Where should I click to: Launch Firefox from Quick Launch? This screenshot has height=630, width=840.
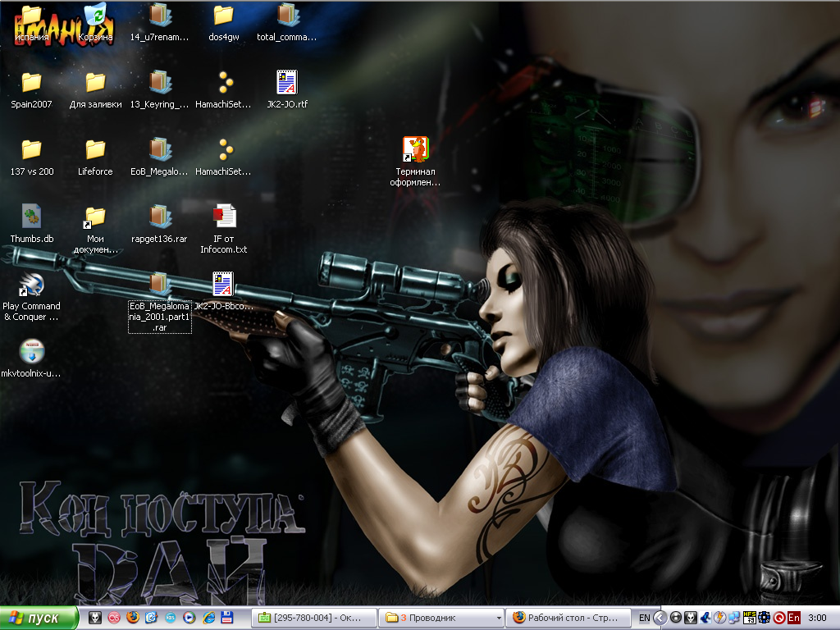[x=133, y=618]
